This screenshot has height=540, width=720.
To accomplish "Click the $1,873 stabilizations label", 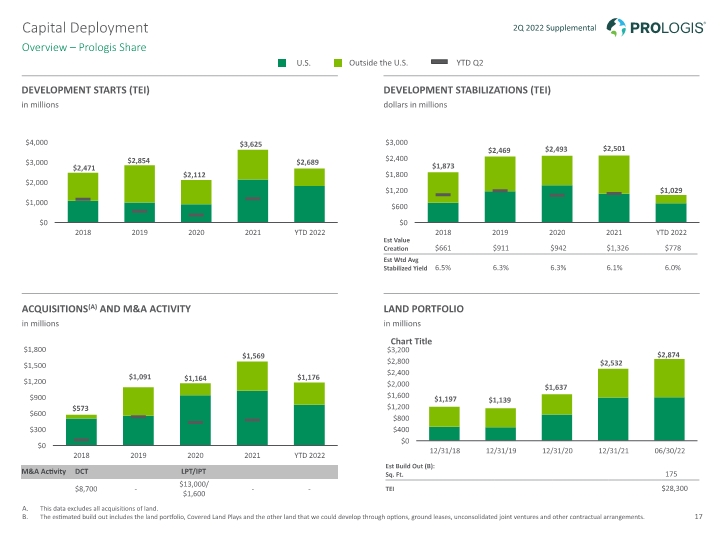I will (x=443, y=166).
